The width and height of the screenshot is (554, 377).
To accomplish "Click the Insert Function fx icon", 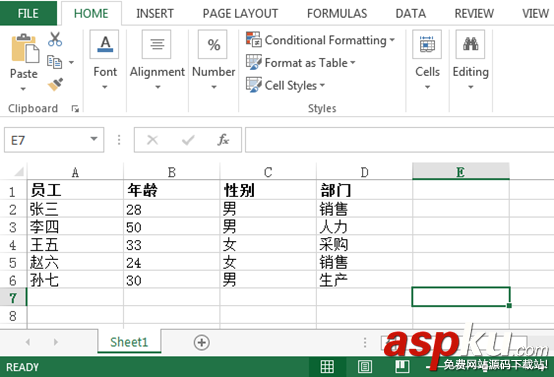I will pyautogui.click(x=223, y=140).
